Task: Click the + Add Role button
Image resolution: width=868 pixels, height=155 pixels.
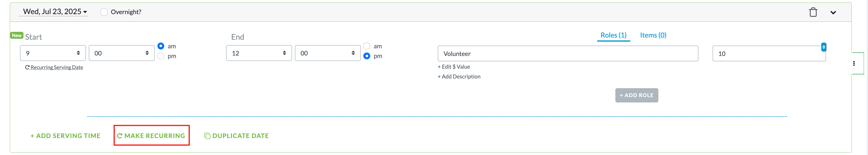Action: [x=637, y=95]
